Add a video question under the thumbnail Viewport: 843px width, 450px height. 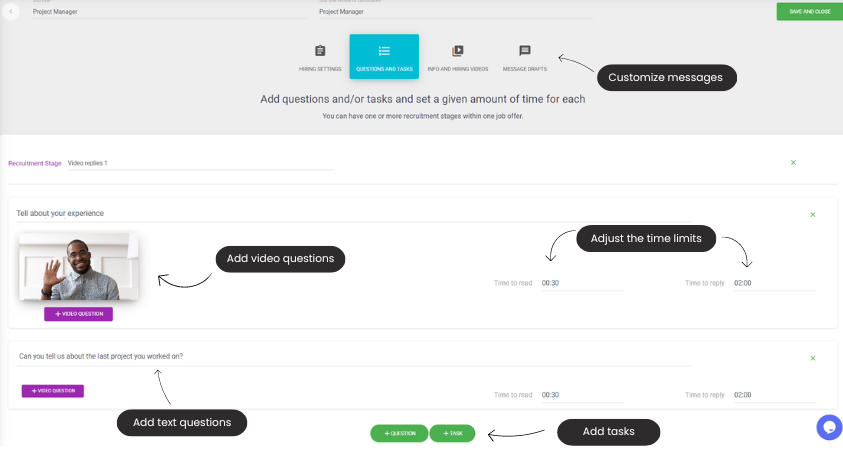pyautogui.click(x=78, y=314)
